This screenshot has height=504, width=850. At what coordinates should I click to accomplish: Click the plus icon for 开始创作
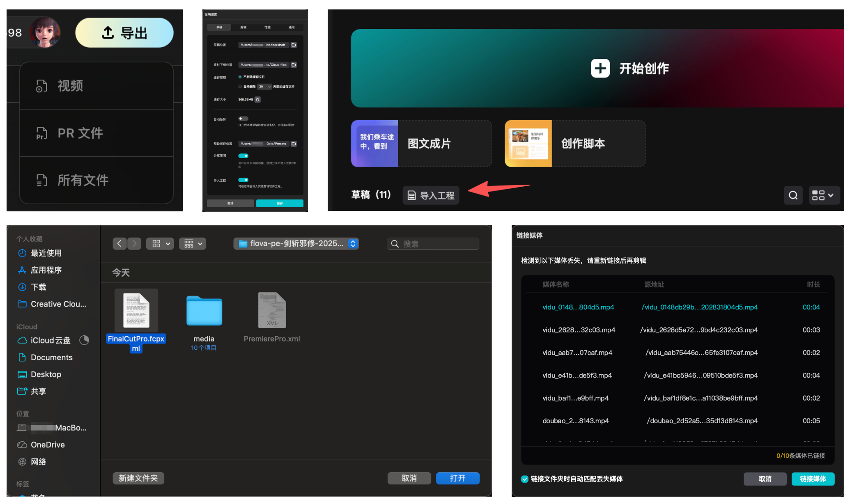click(600, 68)
